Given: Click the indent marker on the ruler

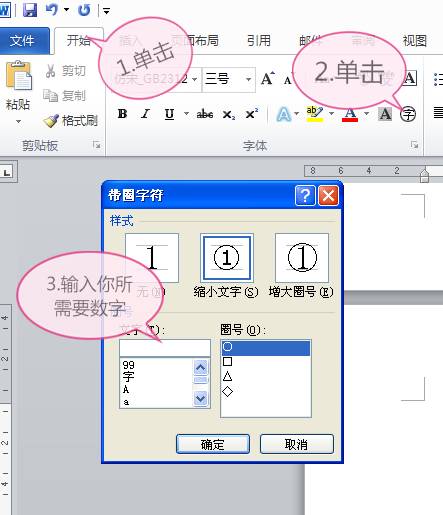Looking at the screenshot, I should [x=424, y=175].
